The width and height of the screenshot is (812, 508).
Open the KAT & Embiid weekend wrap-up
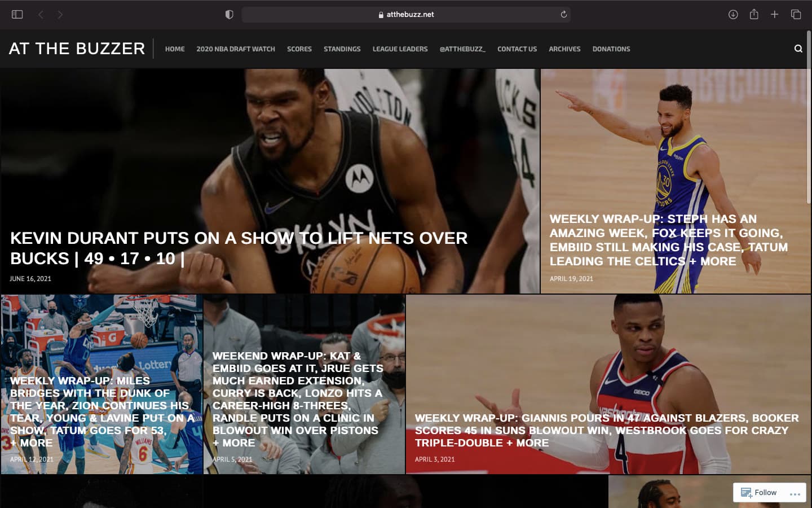tap(298, 399)
